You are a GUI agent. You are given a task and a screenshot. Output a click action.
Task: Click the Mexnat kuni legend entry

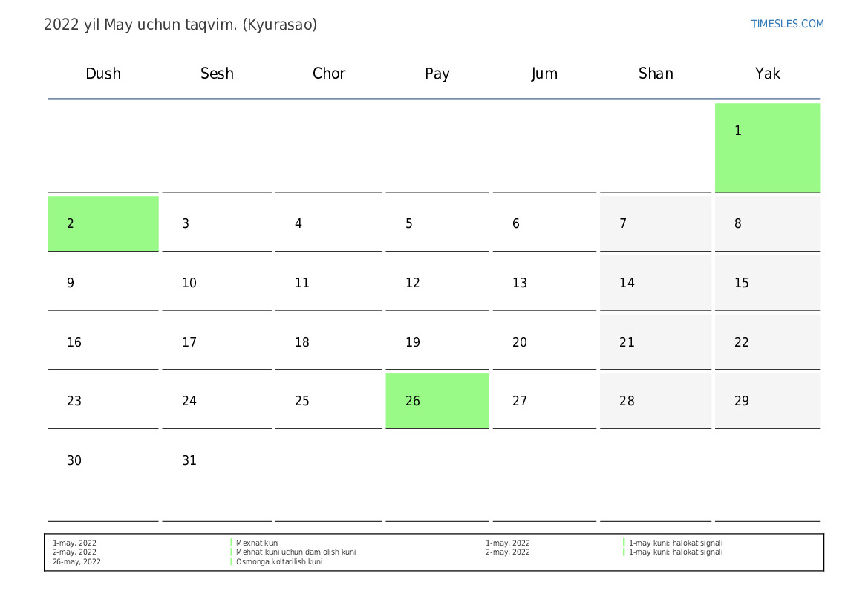tap(258, 543)
